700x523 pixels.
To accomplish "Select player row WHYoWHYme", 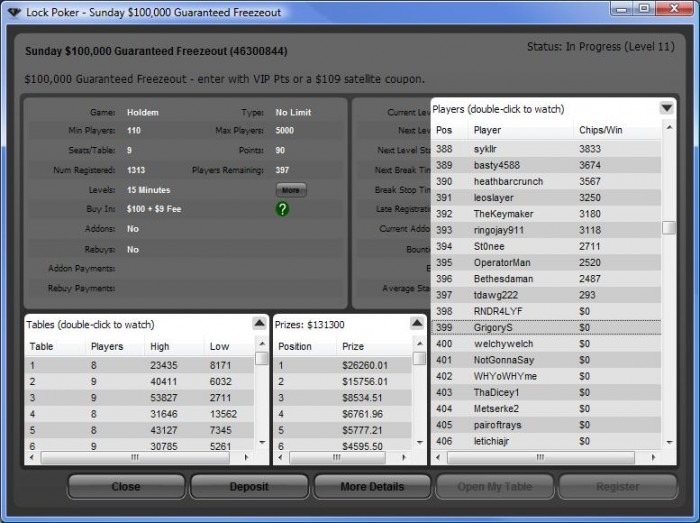I will (x=546, y=376).
